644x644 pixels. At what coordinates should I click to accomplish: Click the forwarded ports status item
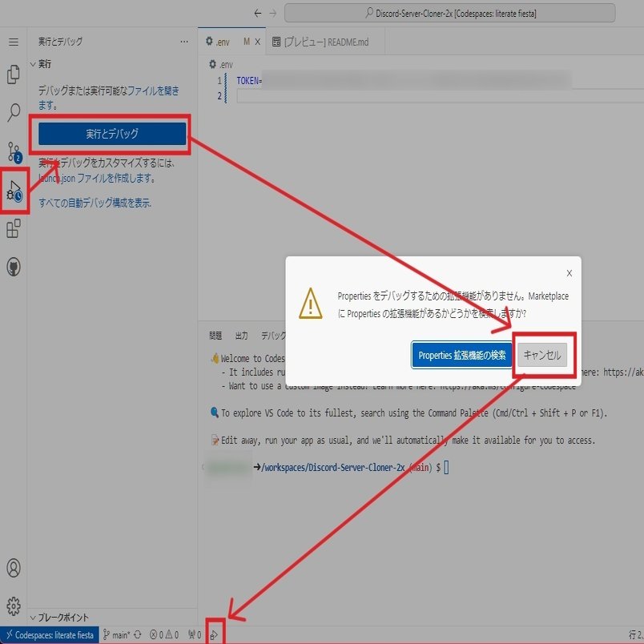tap(195, 635)
